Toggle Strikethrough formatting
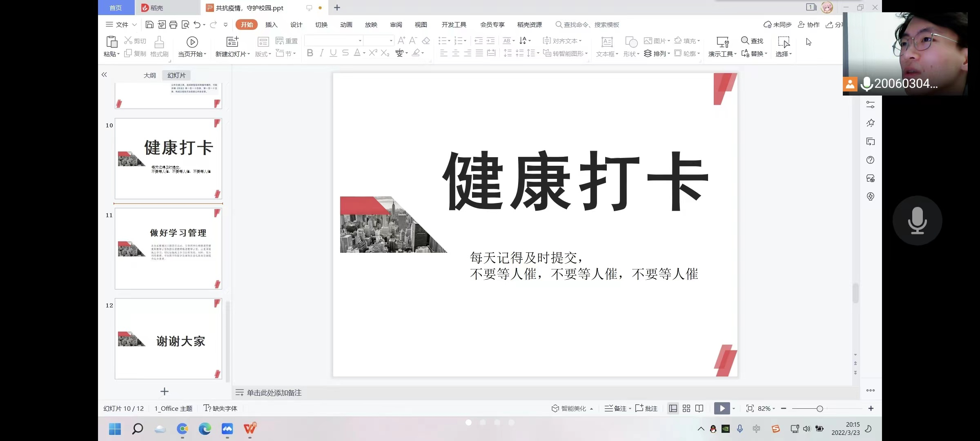Viewport: 980px width, 441px height. [x=345, y=53]
